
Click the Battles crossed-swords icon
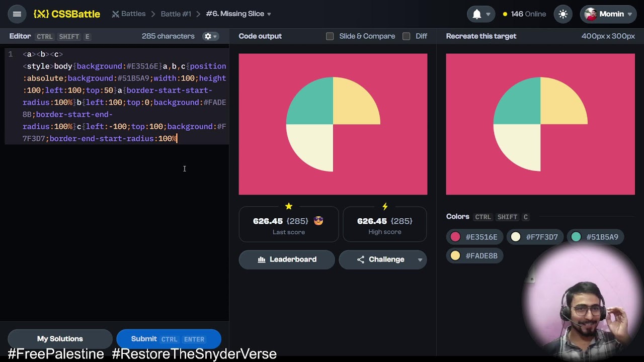116,14
